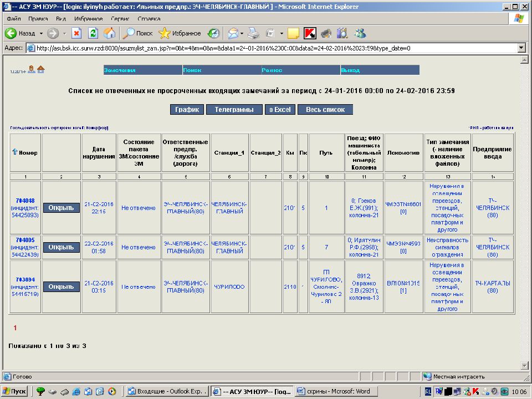Click the Forward navigation arrow
This screenshot has width=532, height=399.
tap(53, 33)
